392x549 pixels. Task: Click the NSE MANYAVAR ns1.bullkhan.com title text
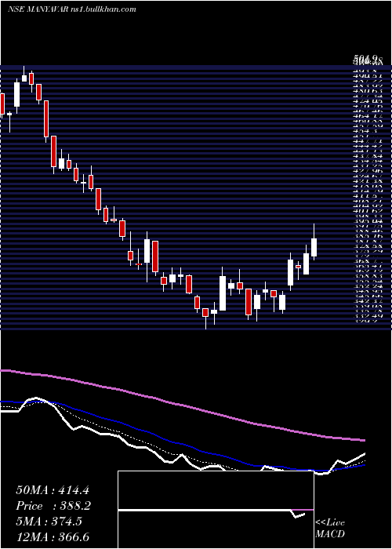tap(72, 9)
